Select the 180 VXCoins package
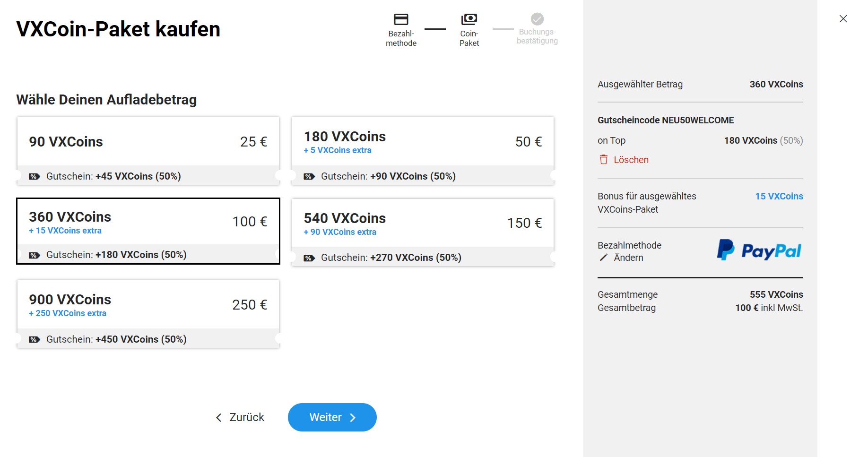 [x=423, y=142]
